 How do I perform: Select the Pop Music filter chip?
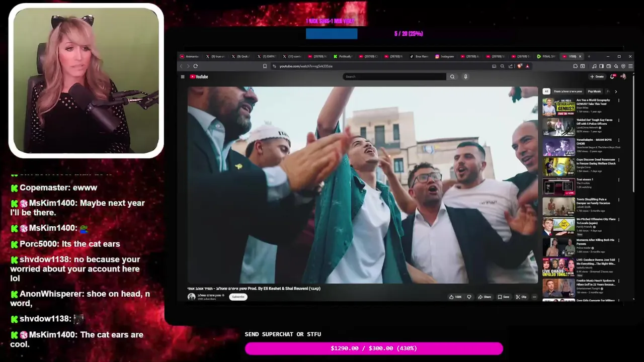(594, 92)
